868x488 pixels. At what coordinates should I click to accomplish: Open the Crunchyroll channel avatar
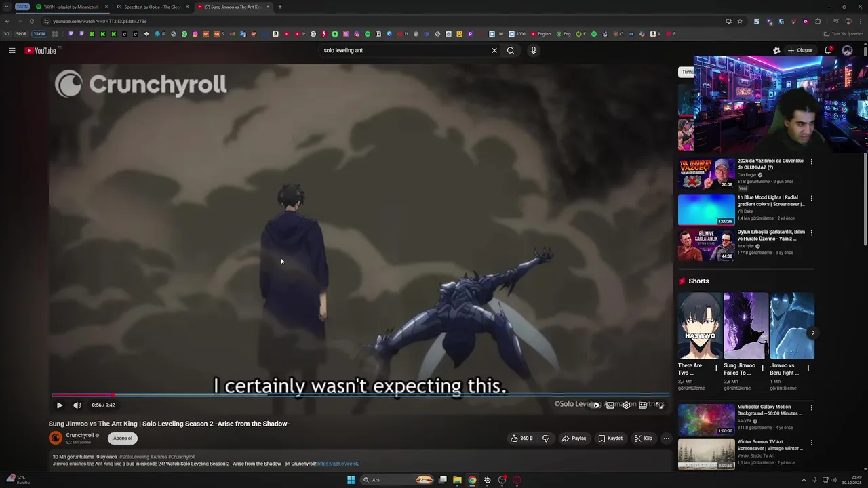tap(56, 438)
